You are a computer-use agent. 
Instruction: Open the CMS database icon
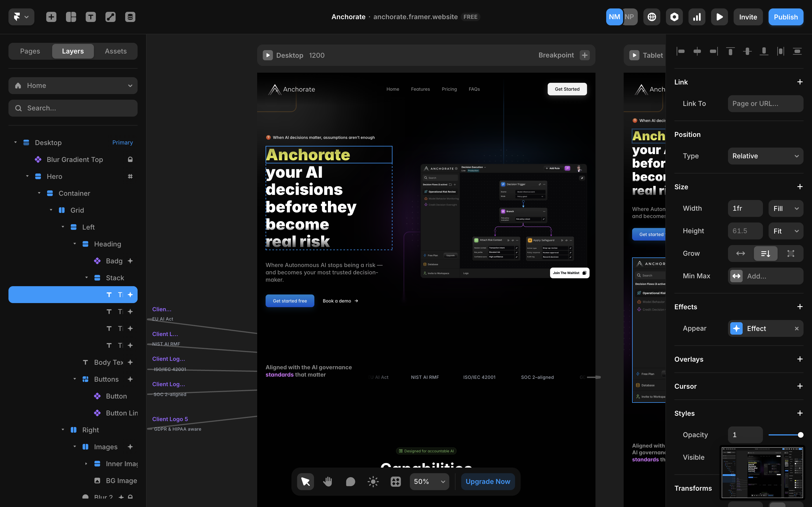[x=130, y=17]
